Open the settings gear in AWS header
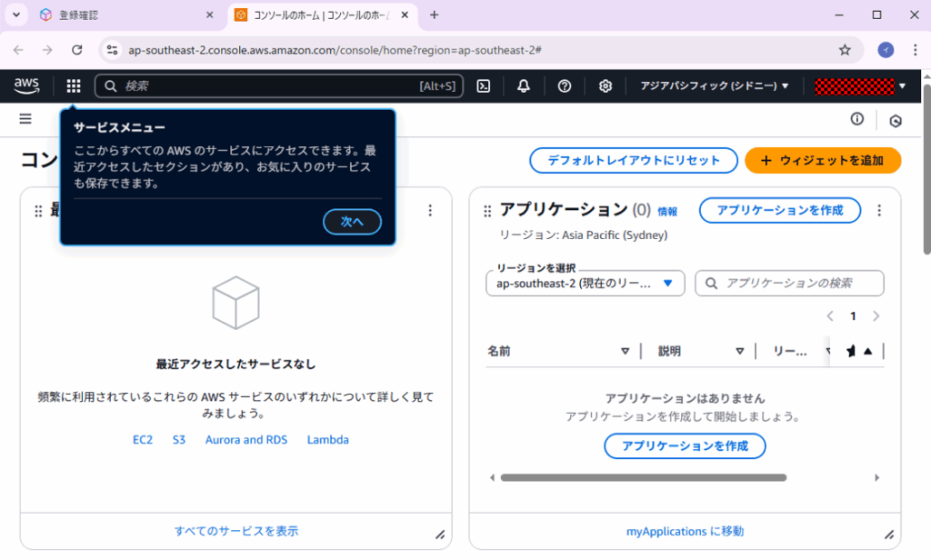Viewport: 931px width, 560px height. (605, 86)
